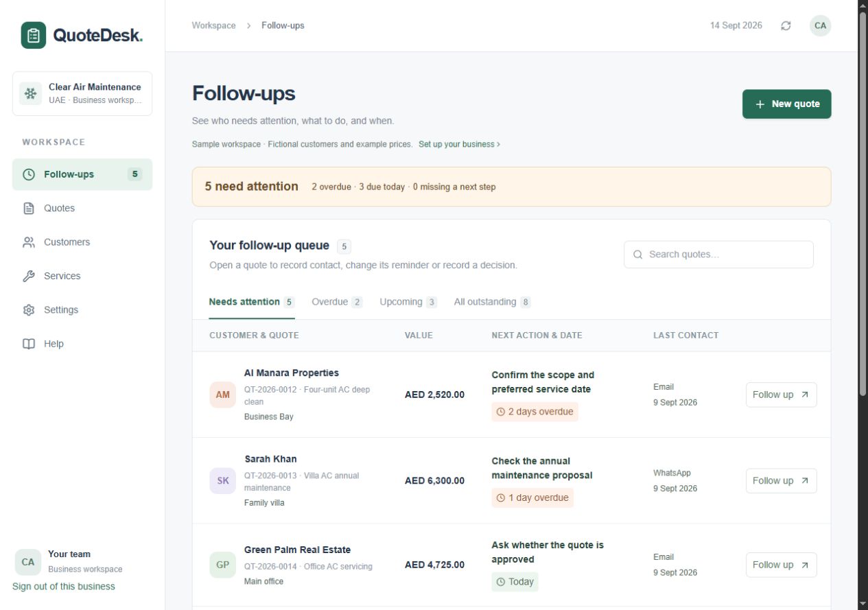The height and width of the screenshot is (610, 868).
Task: Open Settings in the sidebar
Action: [x=82, y=310]
